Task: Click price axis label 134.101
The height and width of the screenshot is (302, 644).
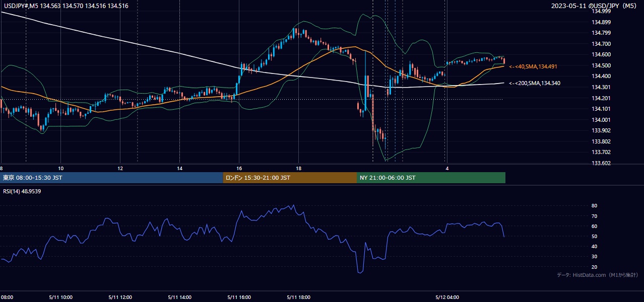Action: click(600, 109)
